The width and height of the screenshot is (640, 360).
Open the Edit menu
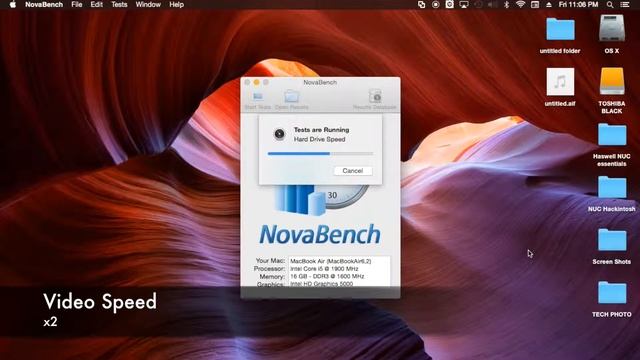[x=97, y=4]
